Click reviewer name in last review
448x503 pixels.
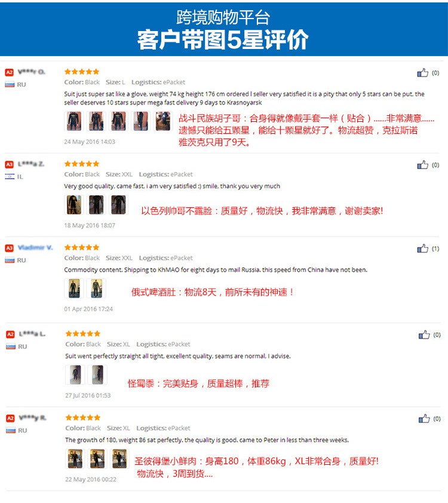[32, 418]
